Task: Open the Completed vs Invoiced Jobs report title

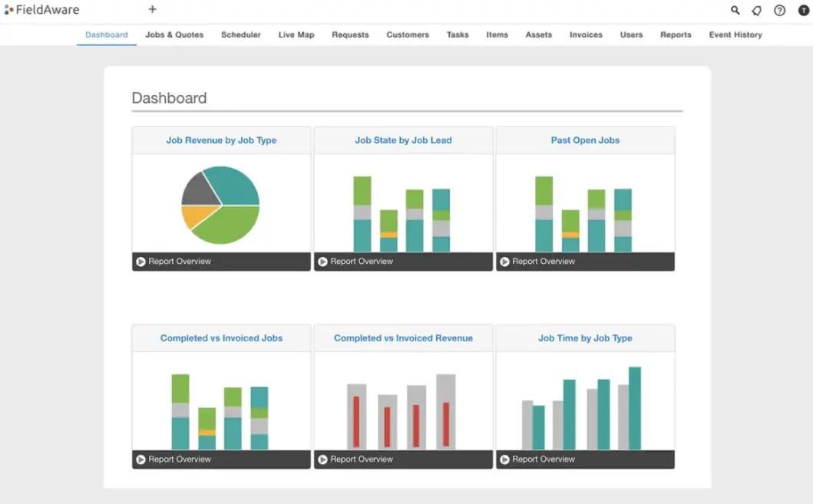Action: pos(221,338)
